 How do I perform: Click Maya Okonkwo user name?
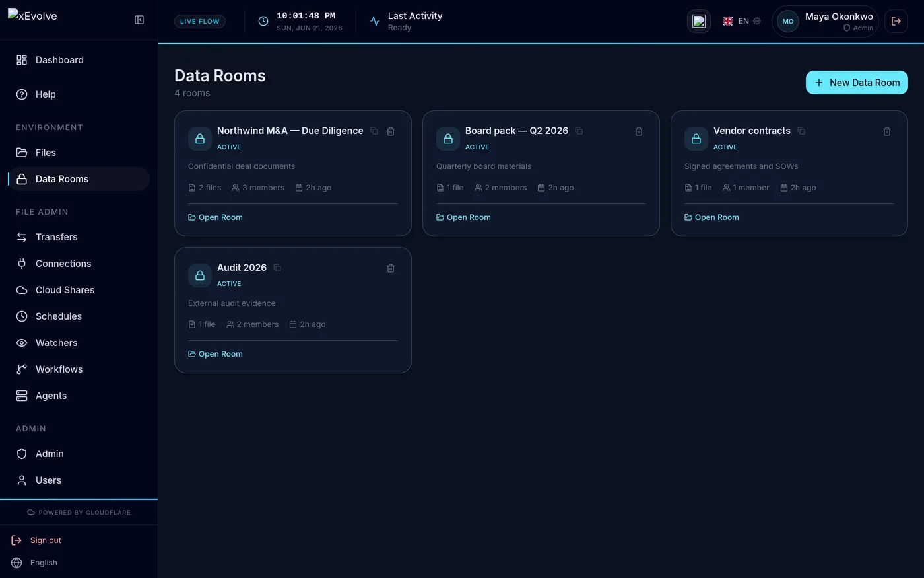point(839,17)
